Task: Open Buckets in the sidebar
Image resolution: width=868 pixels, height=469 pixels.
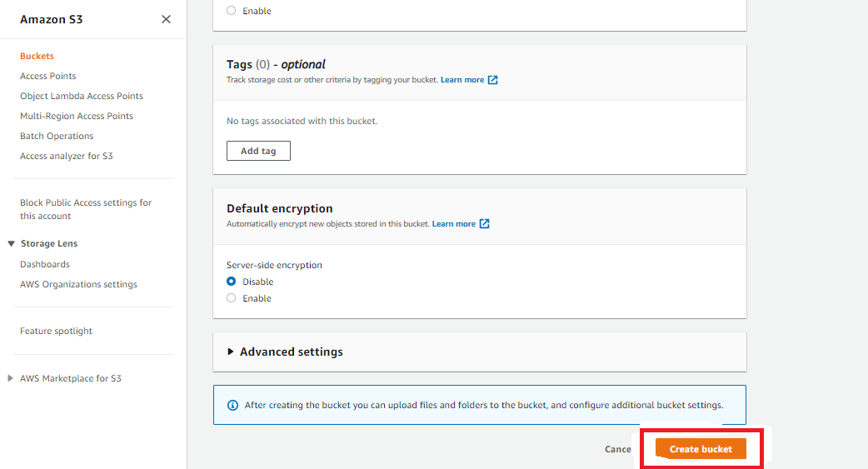Action: point(37,56)
